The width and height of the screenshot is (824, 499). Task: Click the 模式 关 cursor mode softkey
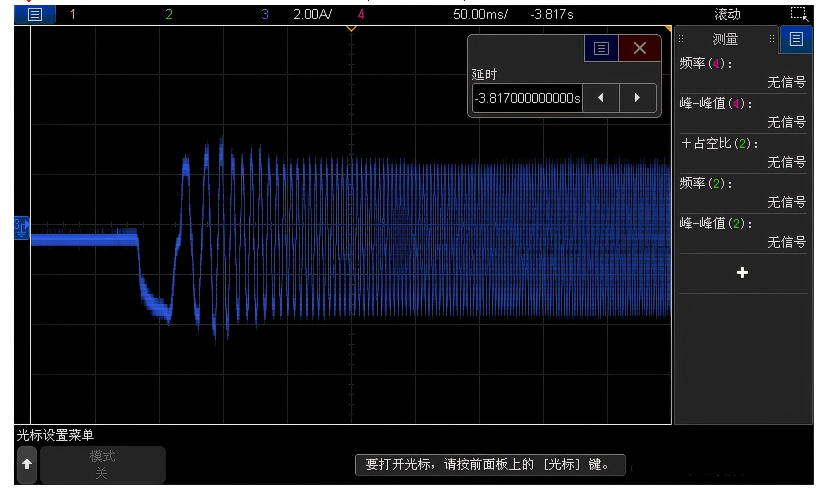[x=102, y=464]
